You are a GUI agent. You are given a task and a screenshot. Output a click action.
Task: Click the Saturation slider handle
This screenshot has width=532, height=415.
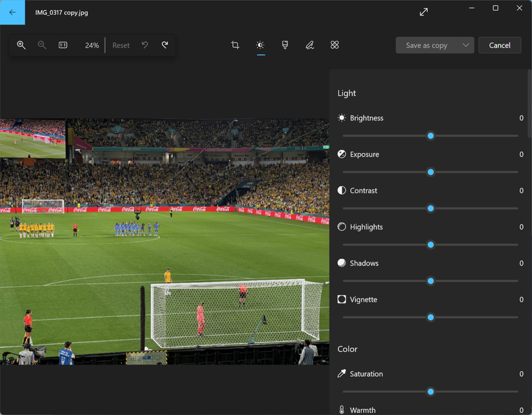click(431, 391)
